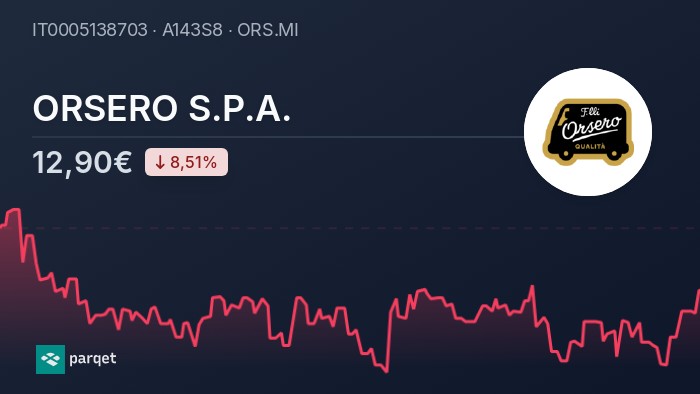Click the divider line below the title
700x394 pixels.
point(278,137)
